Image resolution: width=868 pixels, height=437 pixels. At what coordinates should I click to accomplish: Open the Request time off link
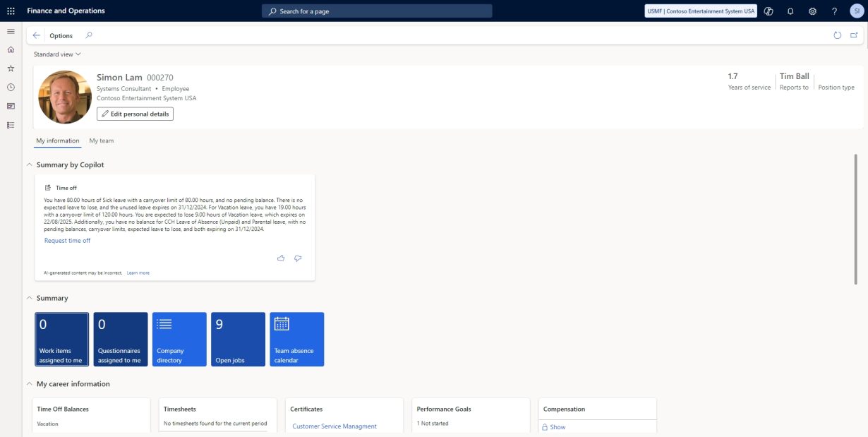67,240
